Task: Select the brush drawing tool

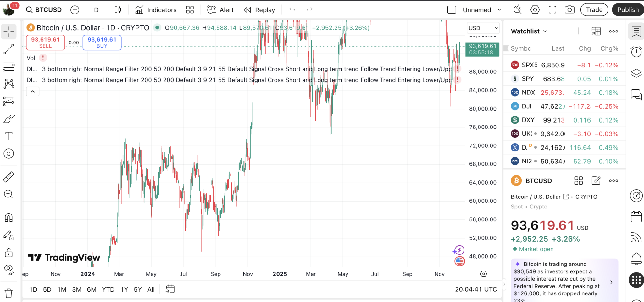Action: point(9,119)
